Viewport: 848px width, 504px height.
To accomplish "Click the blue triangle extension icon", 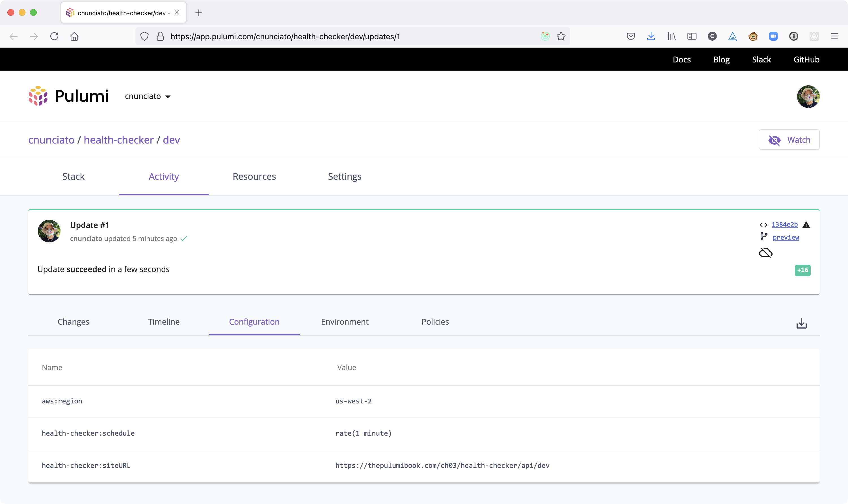I will pos(732,36).
